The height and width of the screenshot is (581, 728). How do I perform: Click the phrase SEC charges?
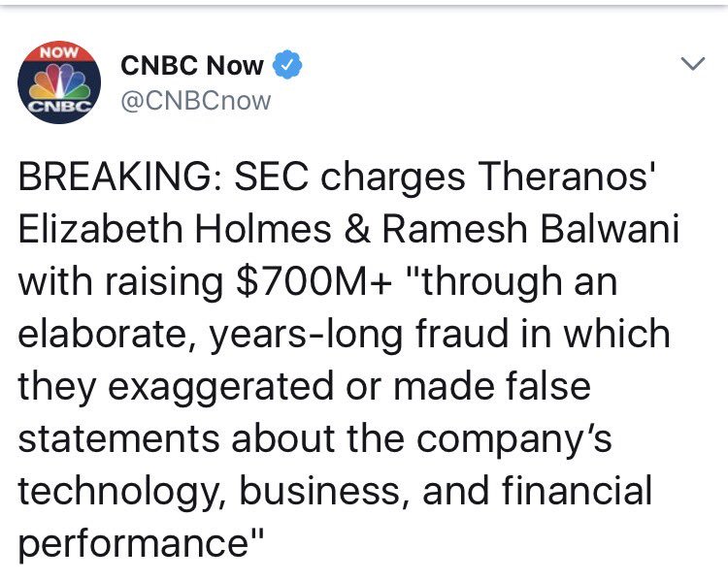point(349,178)
